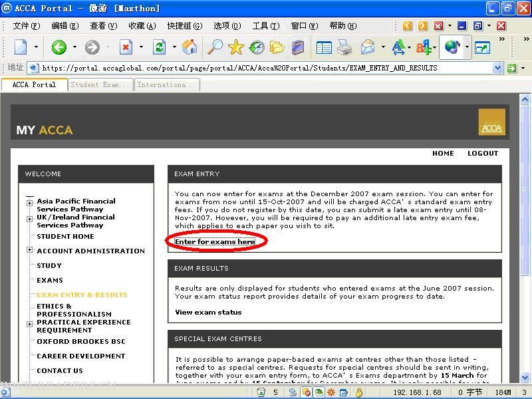This screenshot has width=532, height=399.
Task: Open STUDENT HOME in the sidebar
Action: tap(65, 236)
